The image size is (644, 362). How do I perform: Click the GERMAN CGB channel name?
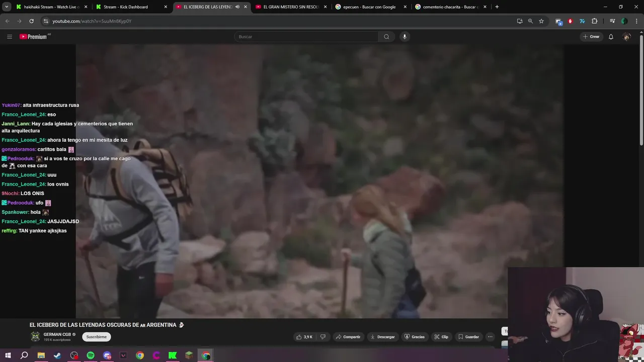coord(57,334)
